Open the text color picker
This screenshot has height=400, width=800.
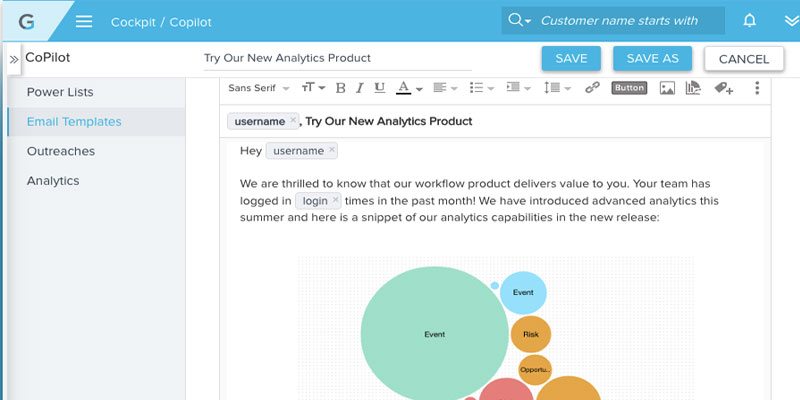click(409, 88)
